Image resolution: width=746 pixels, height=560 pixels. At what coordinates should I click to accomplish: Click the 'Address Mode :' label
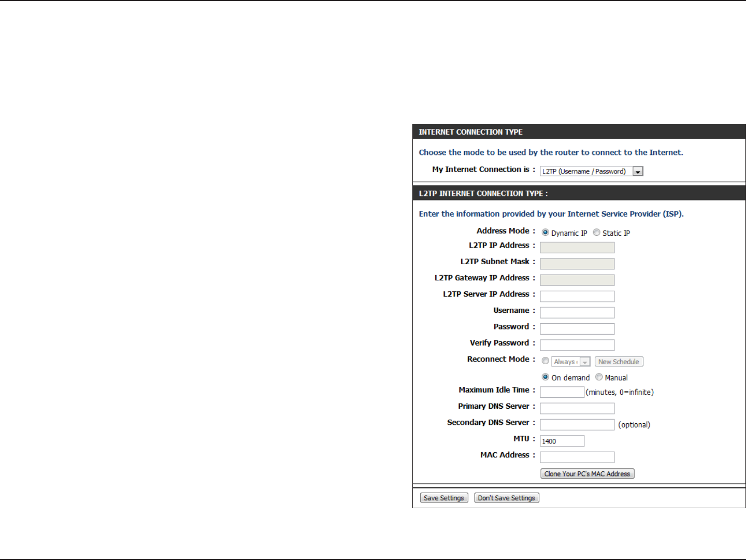(x=506, y=231)
